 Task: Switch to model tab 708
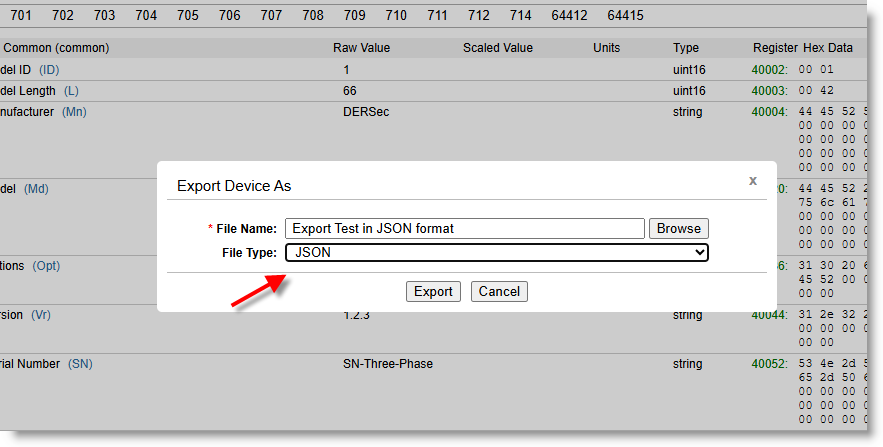pyautogui.click(x=313, y=15)
